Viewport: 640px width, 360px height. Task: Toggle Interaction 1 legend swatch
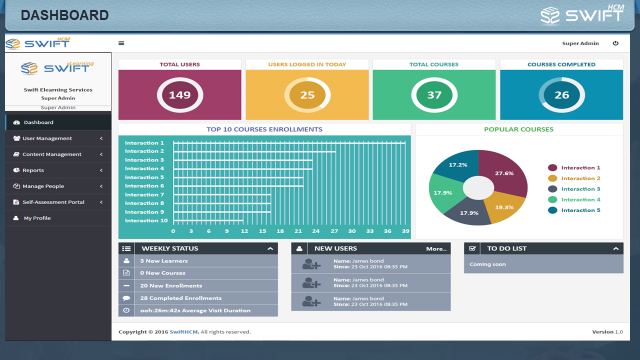tap(552, 168)
